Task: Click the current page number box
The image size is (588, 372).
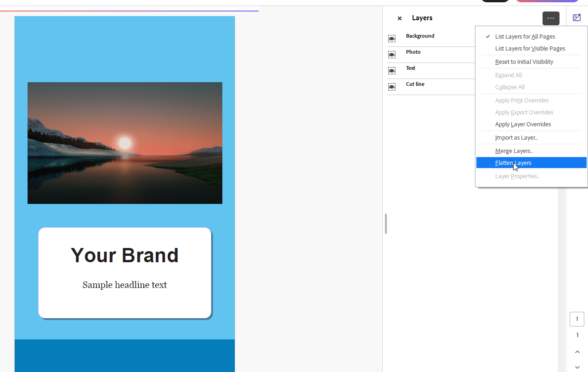Action: coord(577,319)
